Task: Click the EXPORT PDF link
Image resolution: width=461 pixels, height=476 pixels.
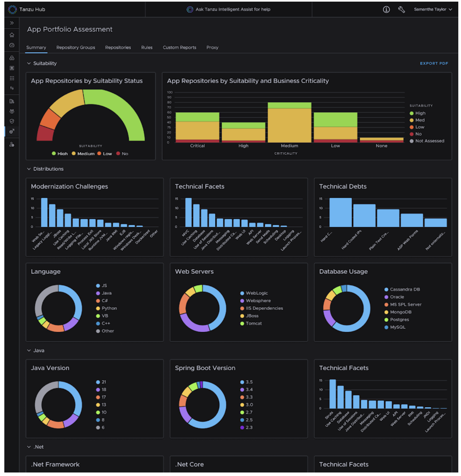Action: pyautogui.click(x=434, y=63)
